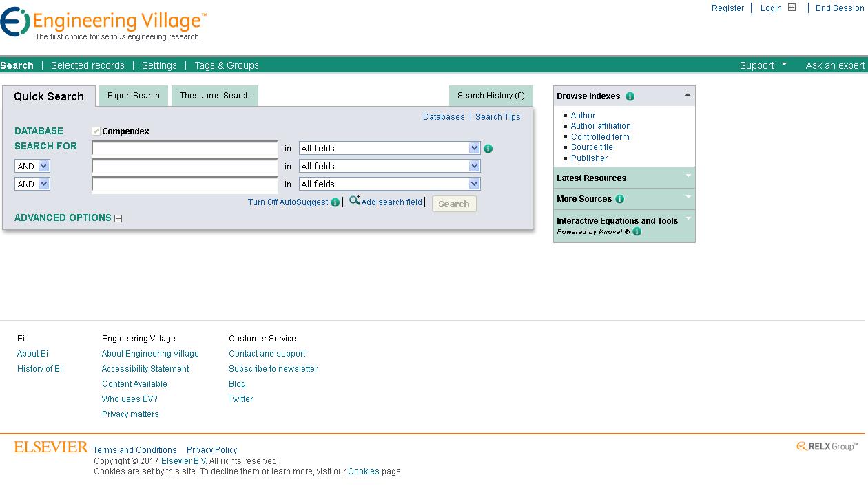This screenshot has height=488, width=868.
Task: Click the Elsevier logo in footer
Action: pyautogui.click(x=51, y=447)
